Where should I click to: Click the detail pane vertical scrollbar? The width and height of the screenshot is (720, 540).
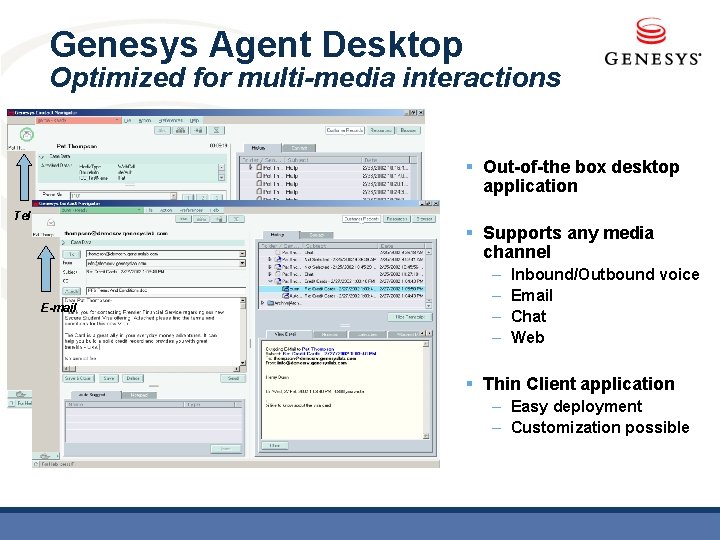(x=426, y=389)
